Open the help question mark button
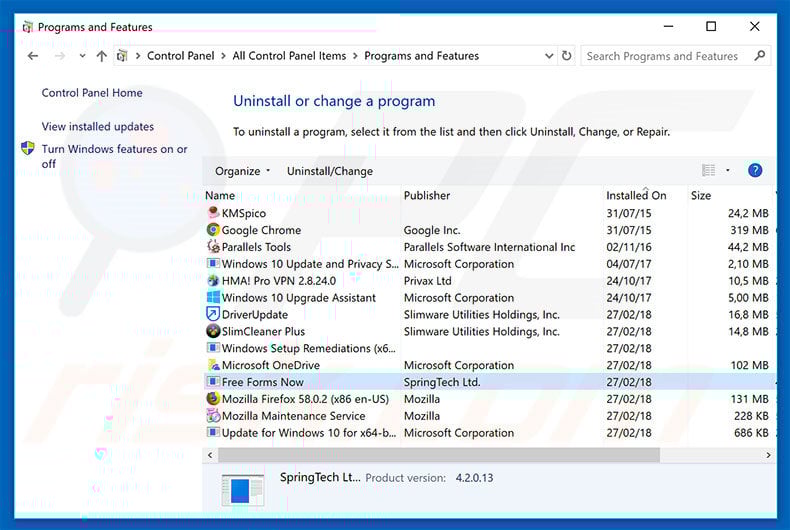 point(755,170)
